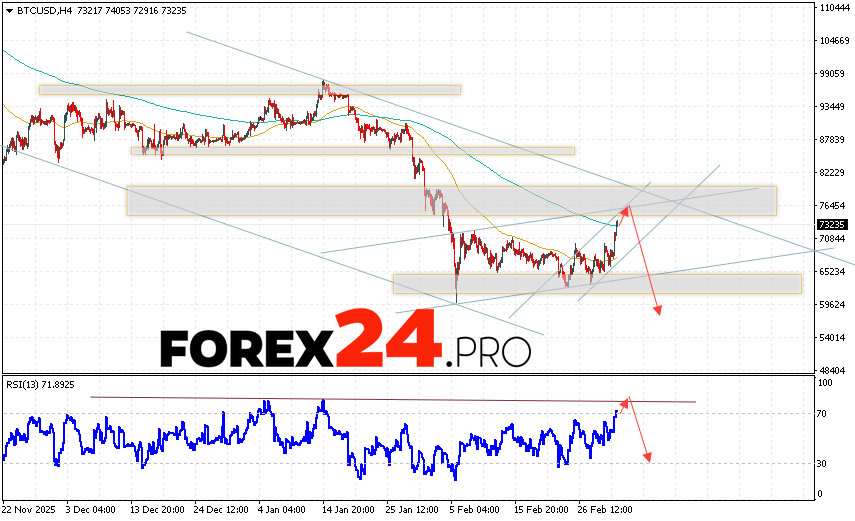Viewport: 855px width, 521px height.
Task: Select the large resistance zone around 76454
Action: [450, 200]
